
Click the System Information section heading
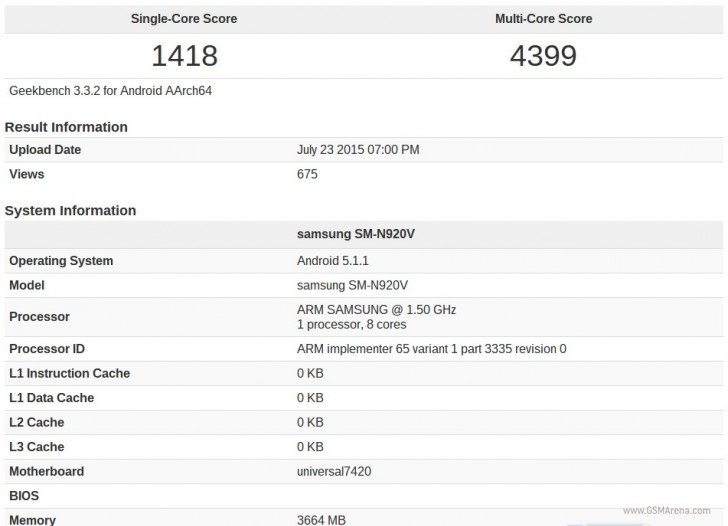click(70, 211)
